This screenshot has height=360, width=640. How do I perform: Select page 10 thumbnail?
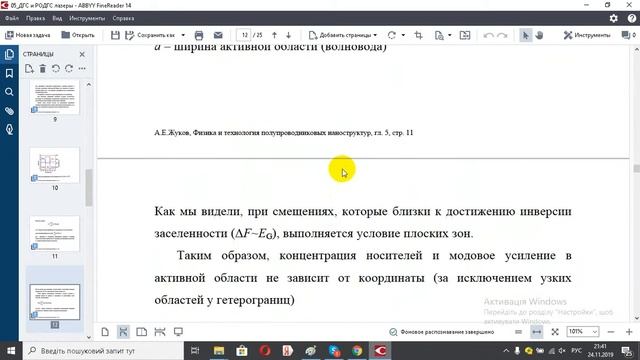[x=55, y=165]
